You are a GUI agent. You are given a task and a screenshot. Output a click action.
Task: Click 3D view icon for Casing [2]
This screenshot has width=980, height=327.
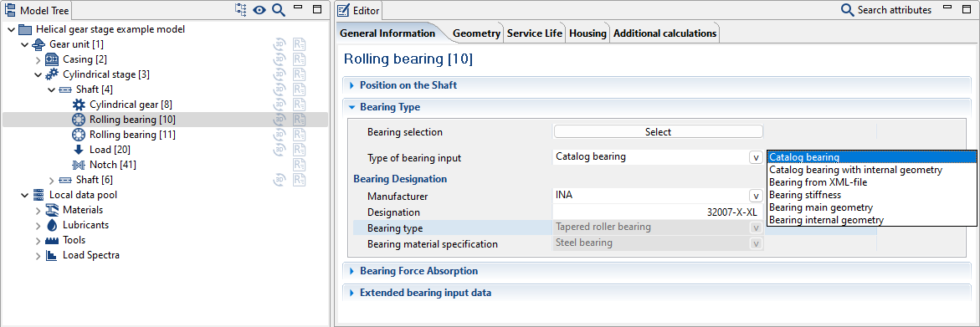point(280,59)
